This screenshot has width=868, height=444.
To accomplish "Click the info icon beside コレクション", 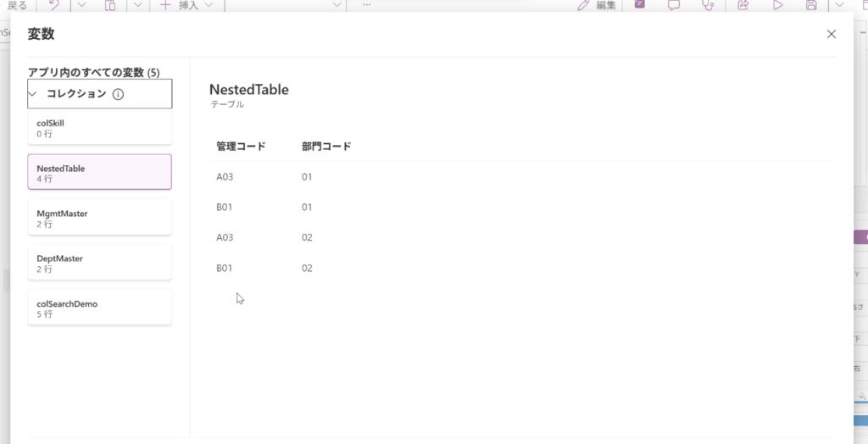I will tap(119, 94).
